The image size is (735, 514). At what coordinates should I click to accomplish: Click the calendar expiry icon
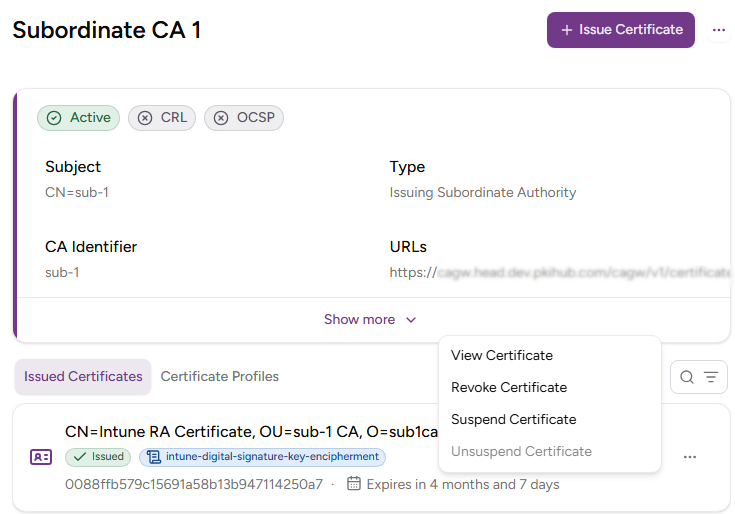353,484
